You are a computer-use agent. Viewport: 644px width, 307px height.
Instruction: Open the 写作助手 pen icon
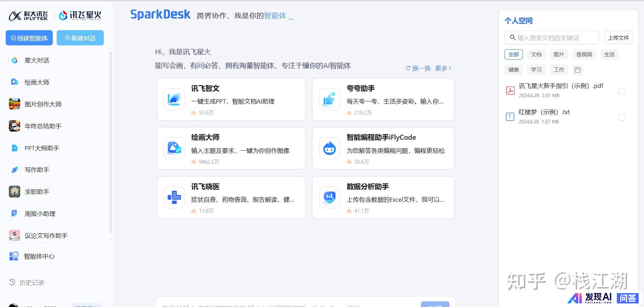tap(15, 170)
